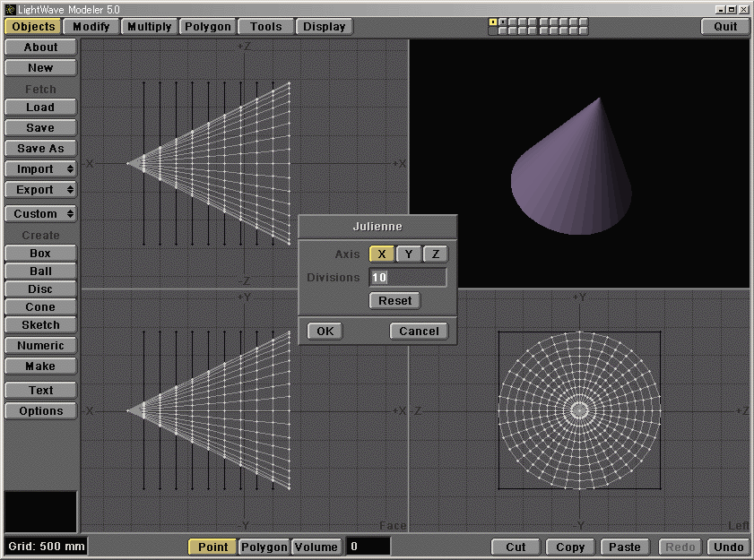
Task: Reset the Julienne divisions value
Action: (x=394, y=300)
